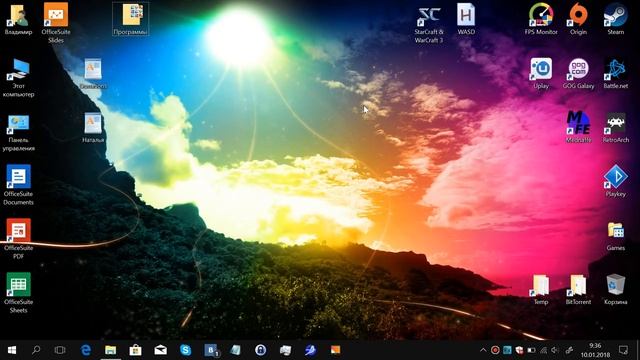Open network connections tray icon
The width and height of the screenshot is (640, 360).
click(x=543, y=350)
